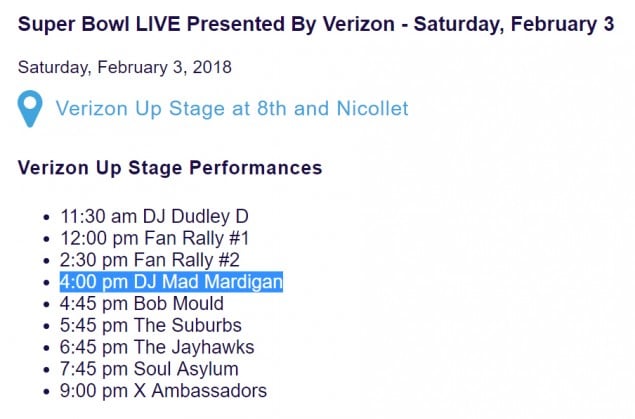The height and width of the screenshot is (419, 635).
Task: Select the 5:45 pm The Suburbs entry
Action: tap(151, 325)
